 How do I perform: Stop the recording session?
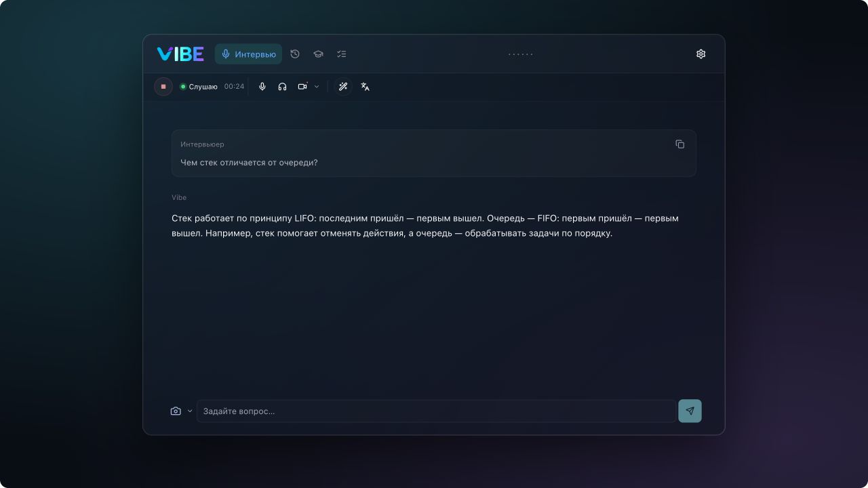[163, 87]
